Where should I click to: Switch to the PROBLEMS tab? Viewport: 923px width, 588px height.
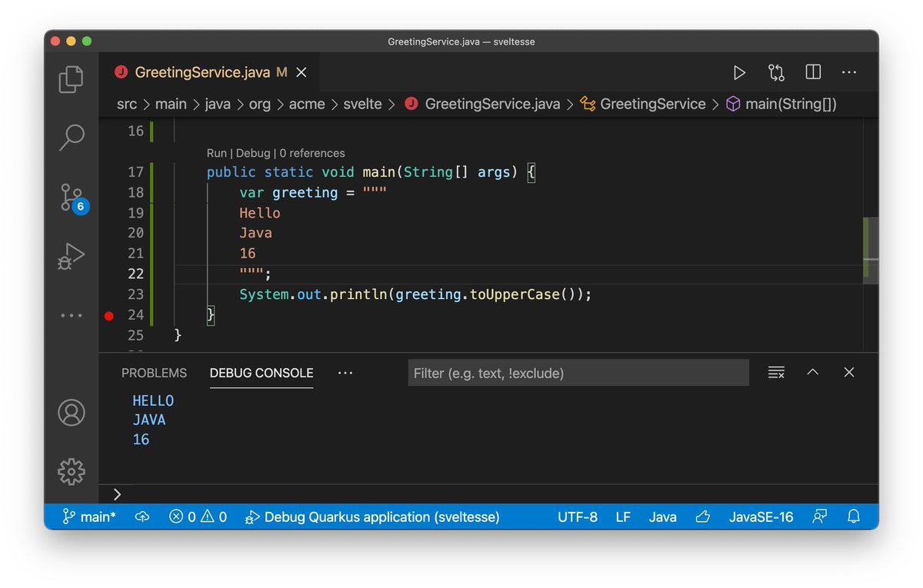(x=154, y=373)
